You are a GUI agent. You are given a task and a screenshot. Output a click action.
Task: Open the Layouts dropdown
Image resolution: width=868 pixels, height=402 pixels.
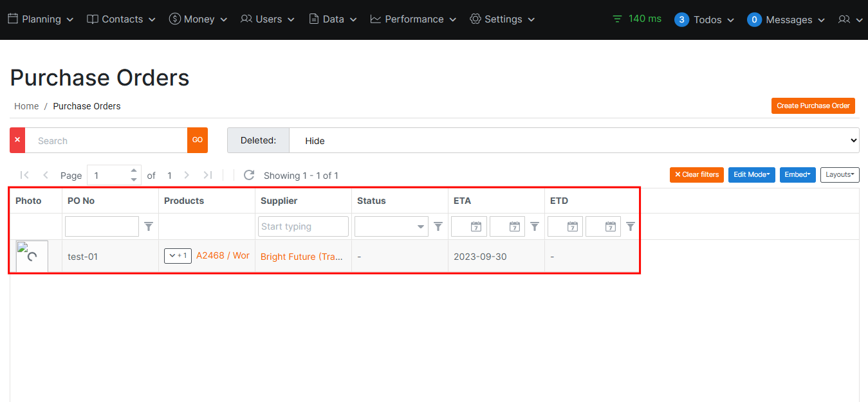pyautogui.click(x=840, y=175)
